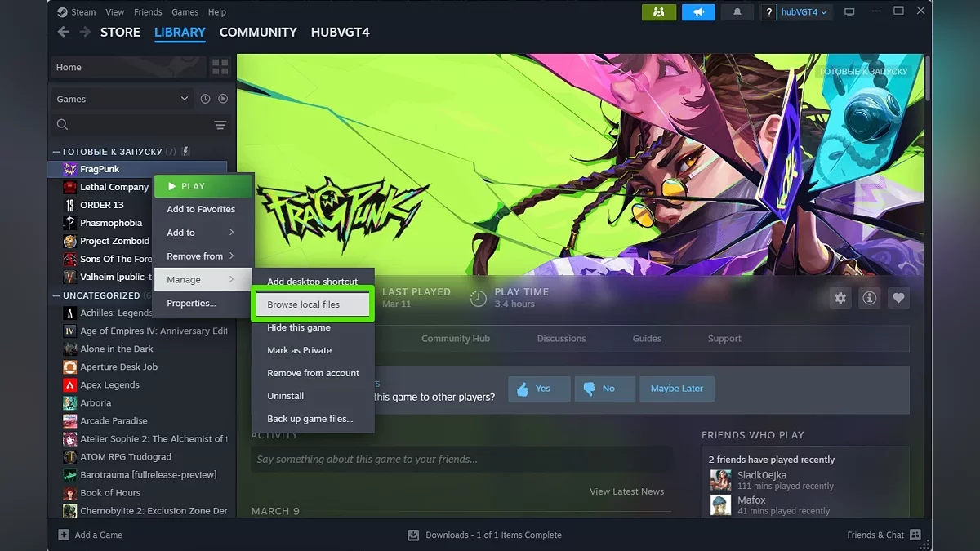
Task: Add FragPunk to favorites with heart icon
Action: pos(898,298)
